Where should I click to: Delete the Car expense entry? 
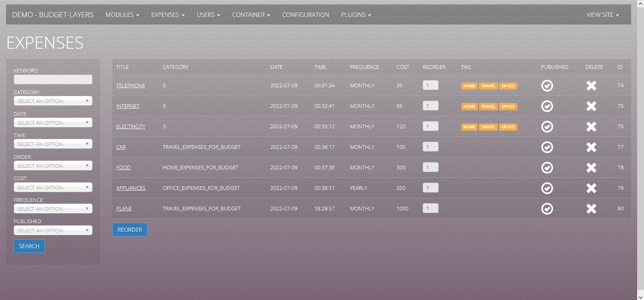(x=591, y=147)
